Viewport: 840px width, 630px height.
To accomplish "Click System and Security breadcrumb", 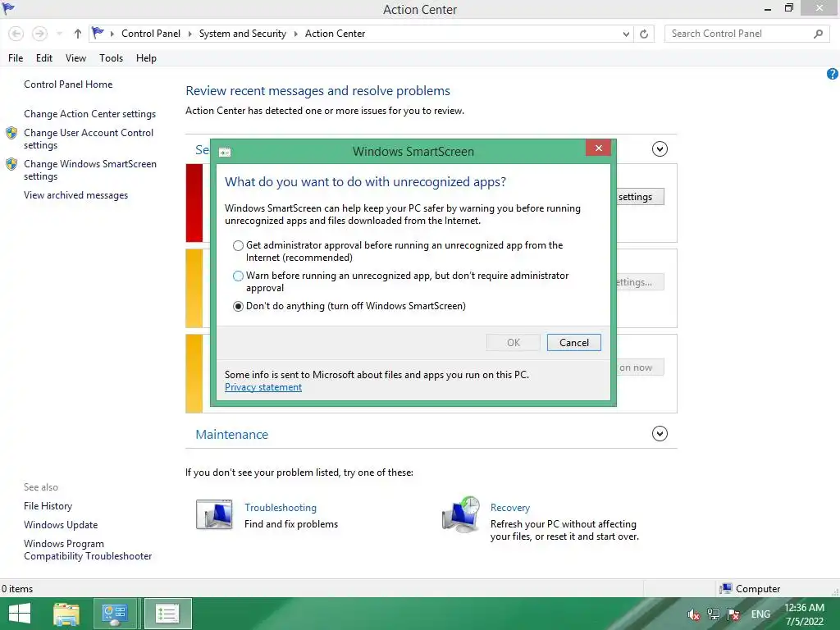I will coord(243,34).
